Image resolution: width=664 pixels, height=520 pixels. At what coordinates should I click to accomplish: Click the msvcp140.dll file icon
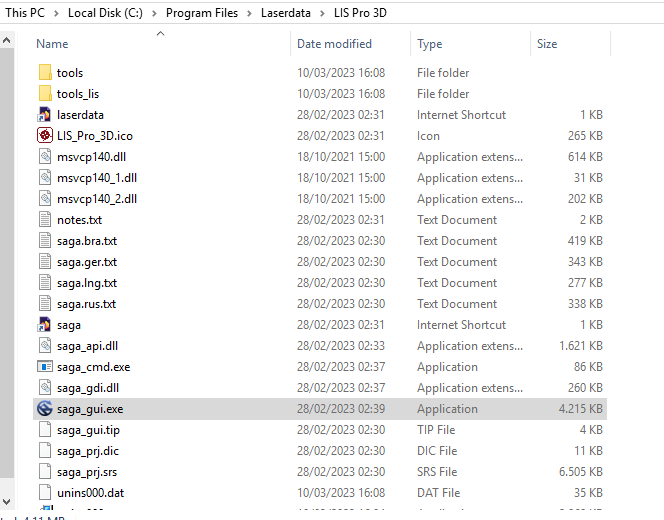coord(44,157)
